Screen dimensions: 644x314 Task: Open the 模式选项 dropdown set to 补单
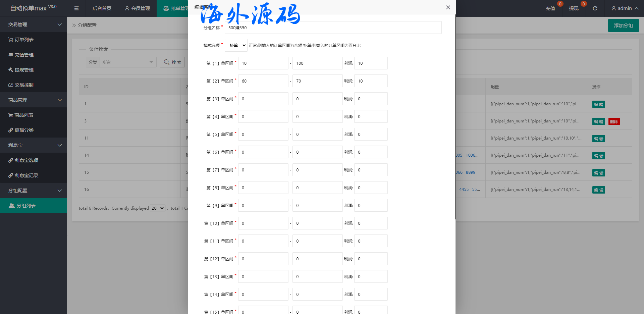[x=236, y=45]
